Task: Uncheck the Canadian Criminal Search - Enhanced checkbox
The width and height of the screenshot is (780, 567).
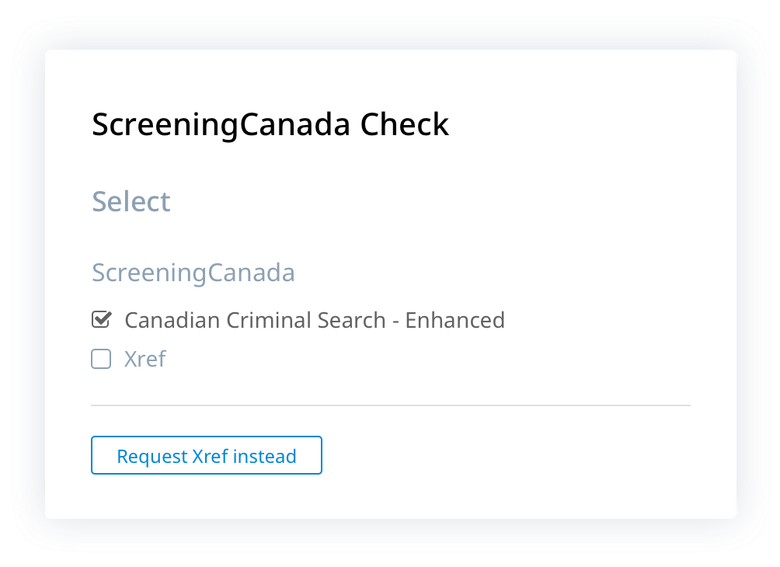Action: click(x=101, y=320)
